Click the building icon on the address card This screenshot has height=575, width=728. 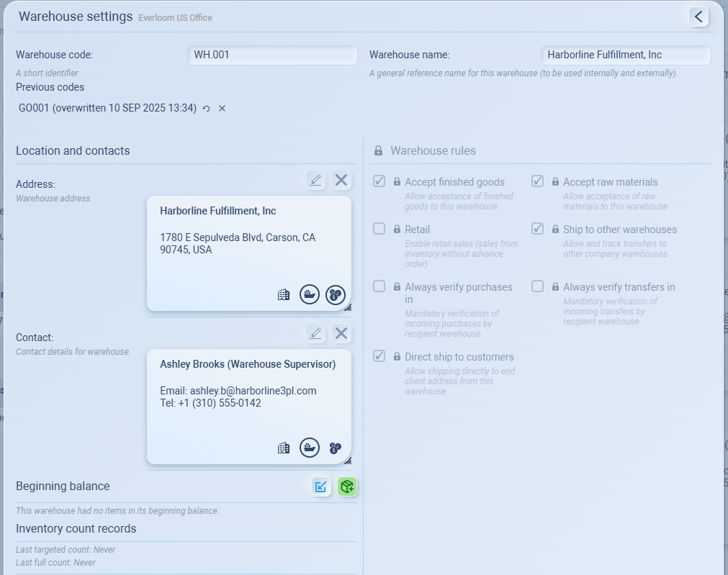(x=284, y=294)
